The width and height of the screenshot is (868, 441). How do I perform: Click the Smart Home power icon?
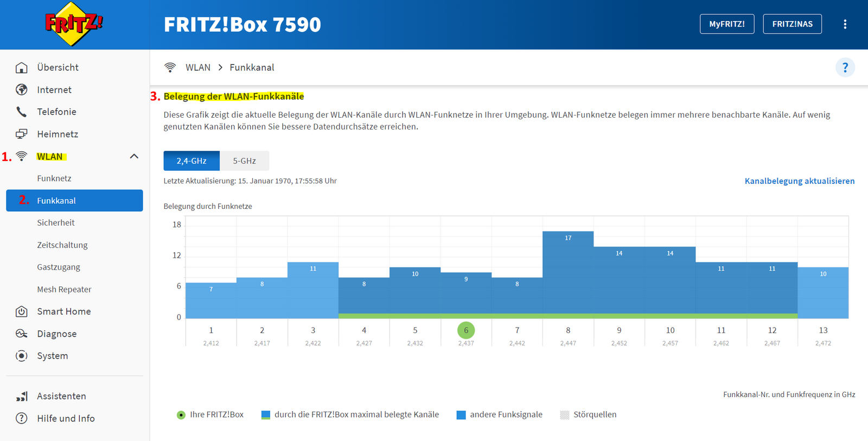coord(22,311)
